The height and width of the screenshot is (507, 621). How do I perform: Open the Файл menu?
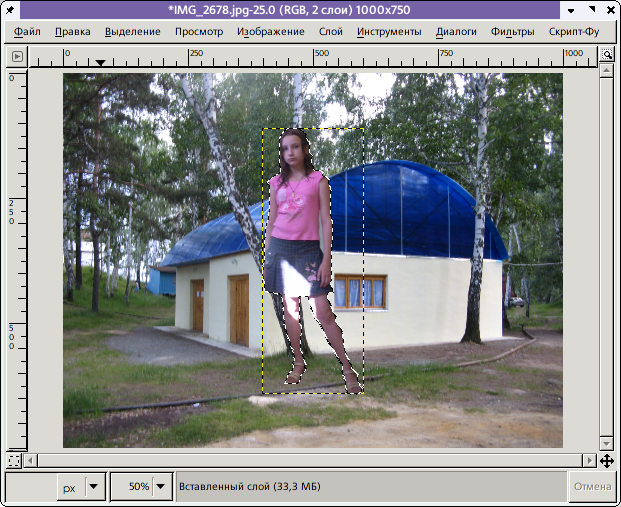point(28,31)
